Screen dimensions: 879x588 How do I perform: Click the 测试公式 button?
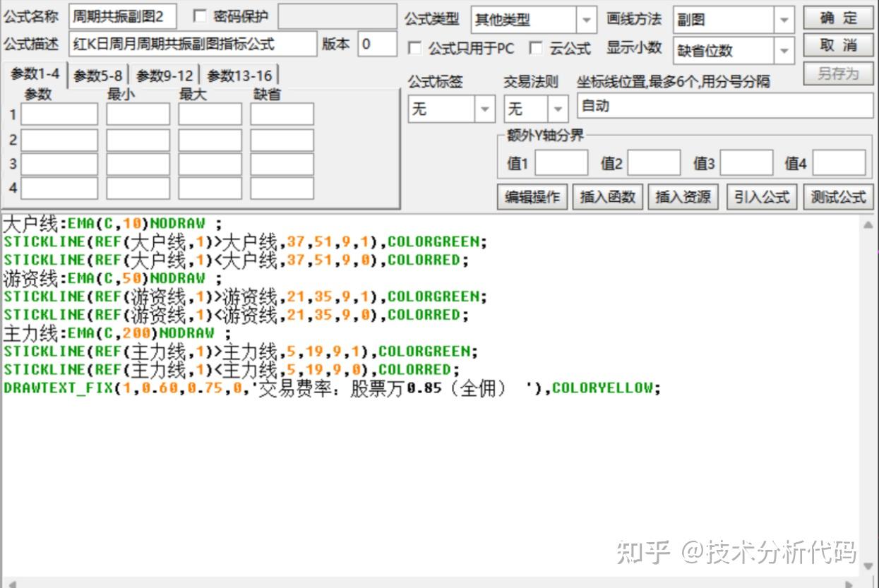838,197
